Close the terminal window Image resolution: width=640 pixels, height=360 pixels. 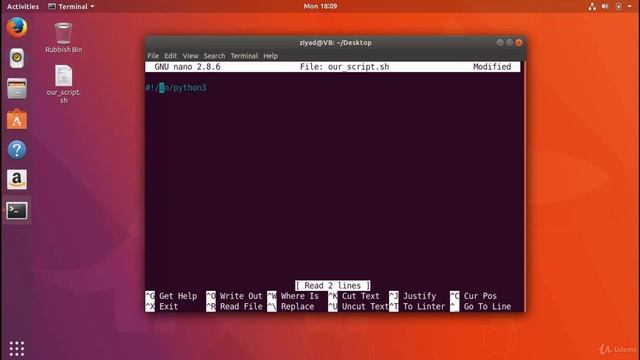point(519,42)
